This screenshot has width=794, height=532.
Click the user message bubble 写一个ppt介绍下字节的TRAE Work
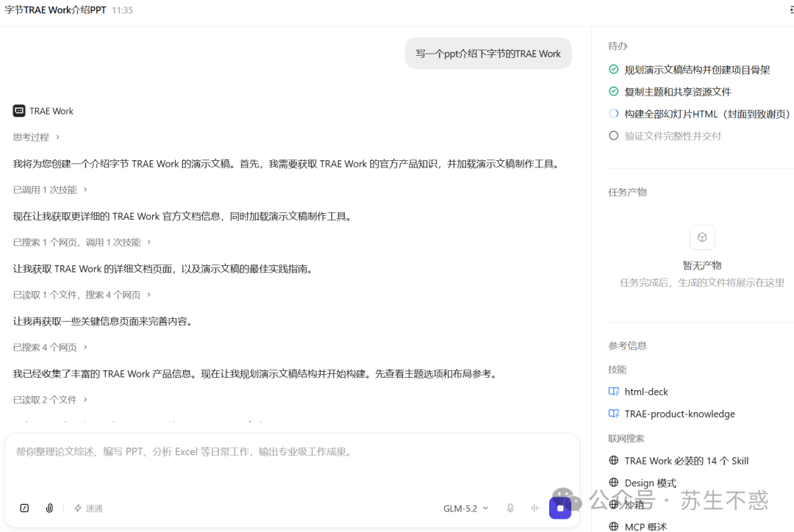coord(488,53)
